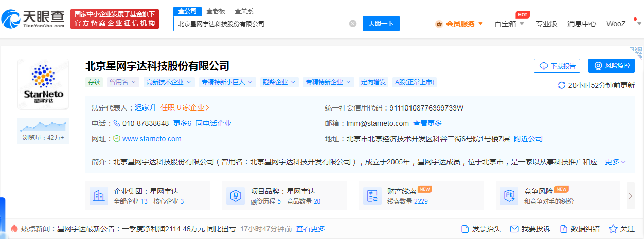This screenshot has height=239, width=644.
Task: Open 全部企业 13 in the 企业集团 card
Action: 131,201
